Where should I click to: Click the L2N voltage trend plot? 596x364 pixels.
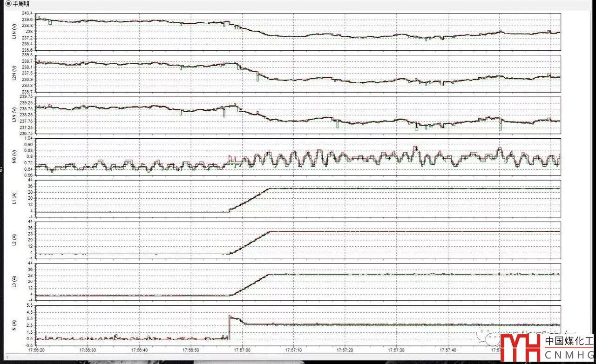coord(298,74)
